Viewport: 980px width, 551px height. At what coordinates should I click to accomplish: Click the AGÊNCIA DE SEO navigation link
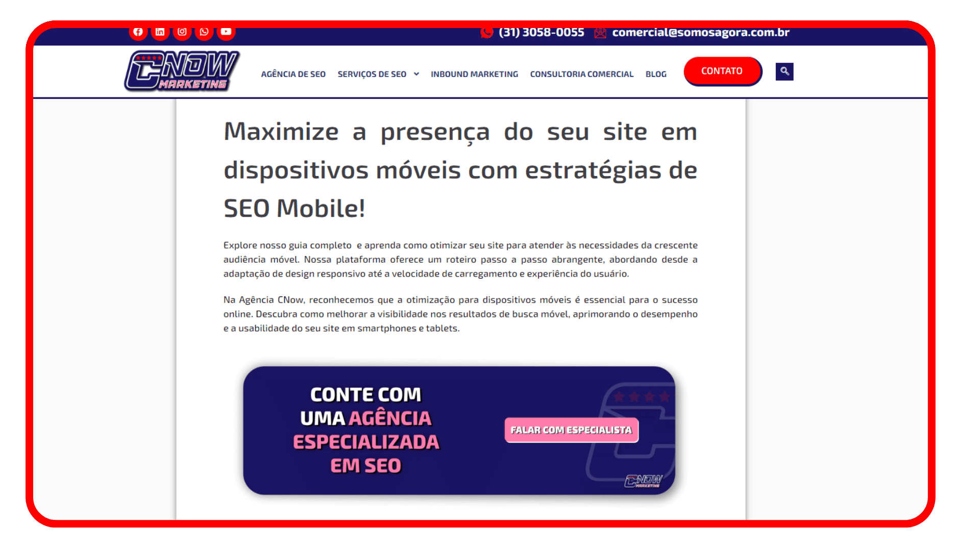293,73
